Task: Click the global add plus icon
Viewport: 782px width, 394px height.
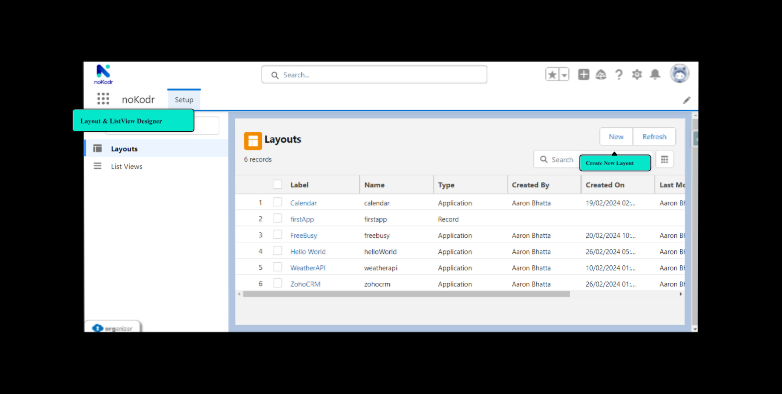Action: [x=584, y=75]
